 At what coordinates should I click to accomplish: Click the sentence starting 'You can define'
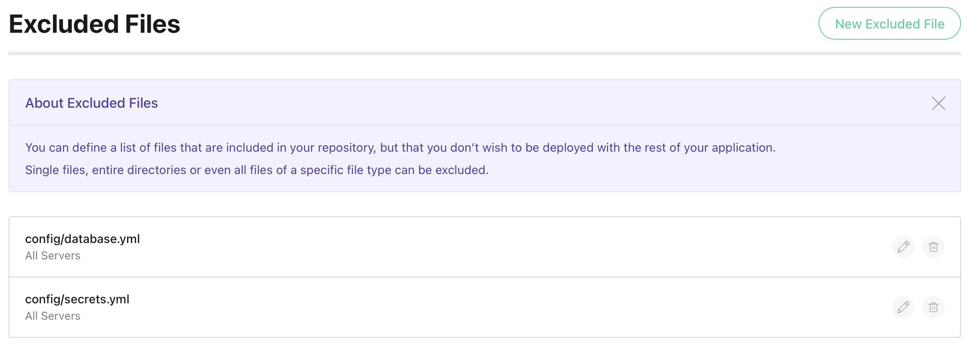point(400,148)
